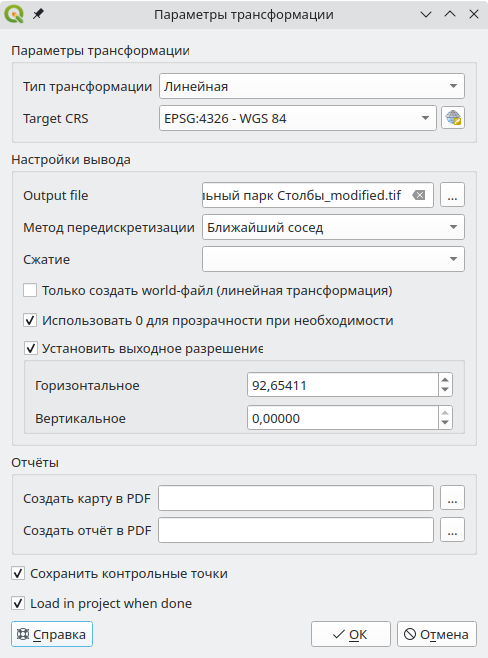
Task: Open Метод передискретизации dropdown list
Action: [x=333, y=227]
